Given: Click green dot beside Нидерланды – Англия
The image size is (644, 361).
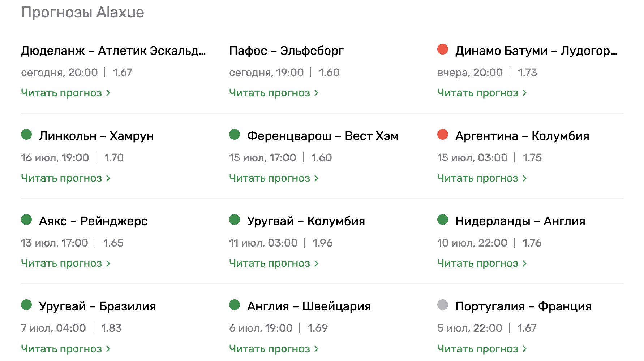Looking at the screenshot, I should (x=443, y=219).
